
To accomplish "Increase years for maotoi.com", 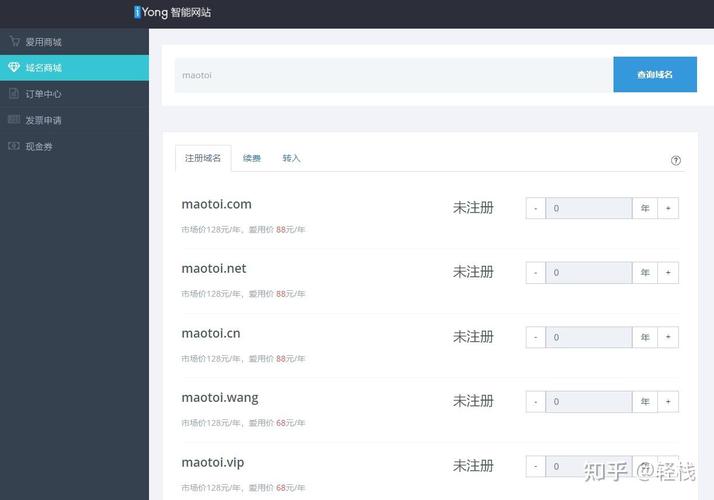I will point(668,208).
